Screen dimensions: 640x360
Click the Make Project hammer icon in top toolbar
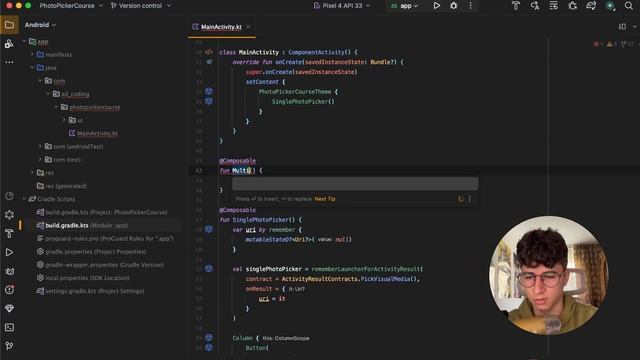point(516,6)
